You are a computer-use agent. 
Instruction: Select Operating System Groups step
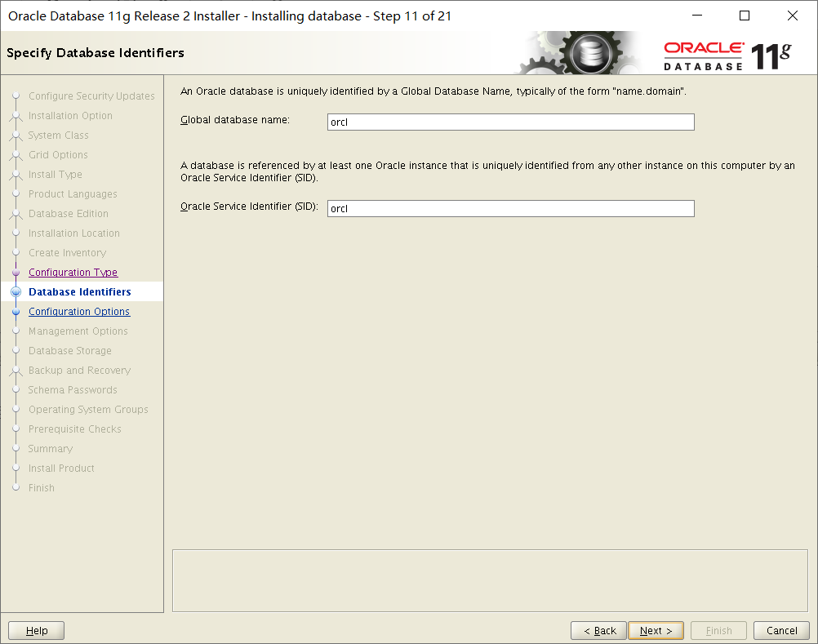tap(88, 410)
